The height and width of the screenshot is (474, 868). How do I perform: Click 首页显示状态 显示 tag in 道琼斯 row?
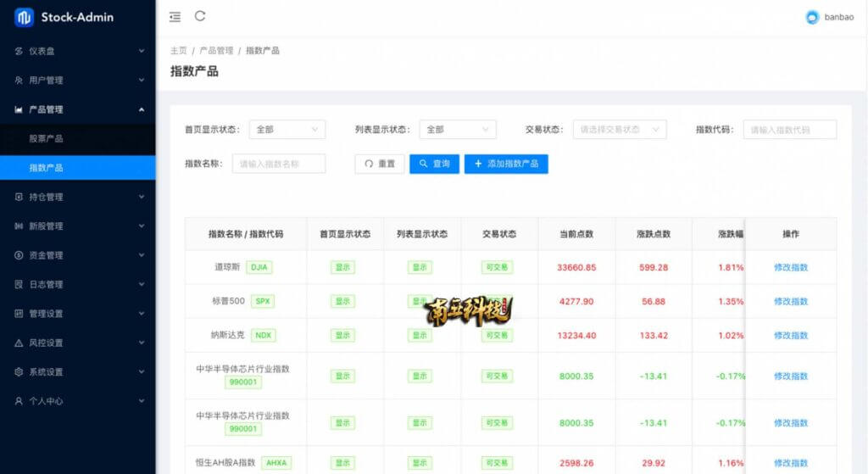pyautogui.click(x=342, y=267)
